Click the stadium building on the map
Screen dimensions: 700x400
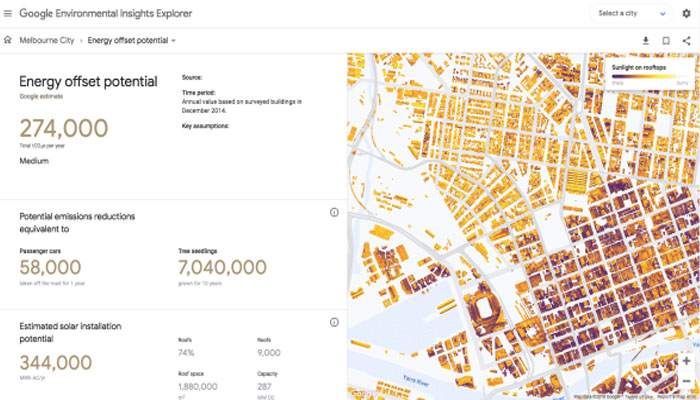tap(484, 306)
